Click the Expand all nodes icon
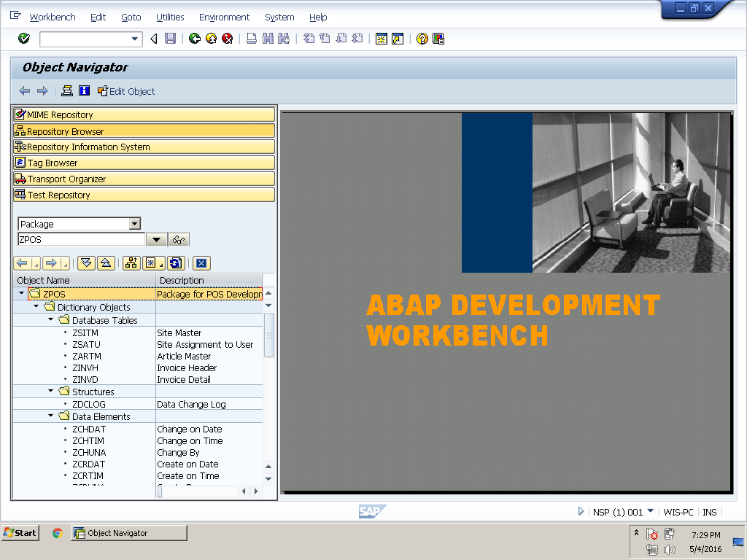747x560 pixels. tap(86, 263)
